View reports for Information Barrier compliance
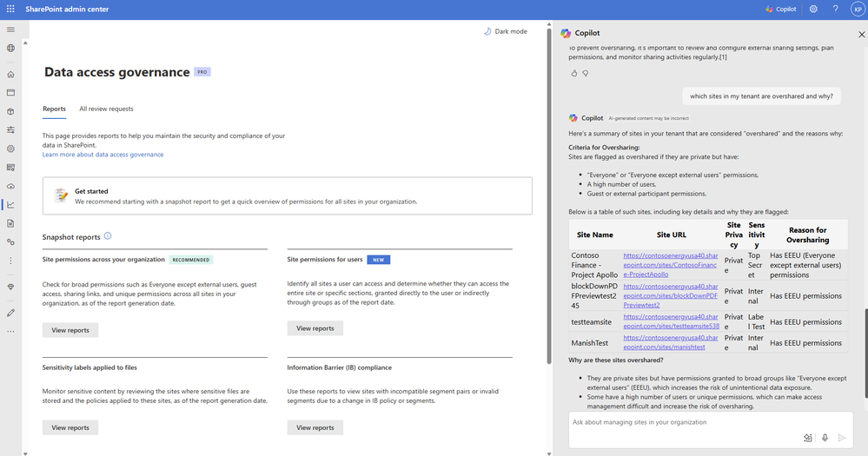The image size is (868, 456). click(315, 428)
